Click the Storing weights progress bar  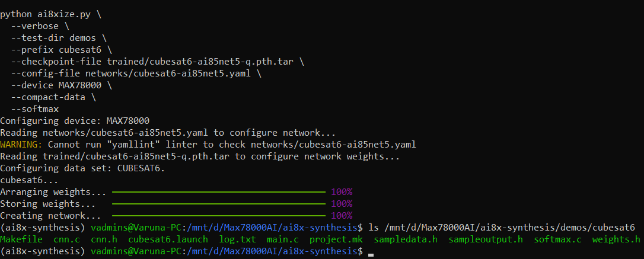point(218,204)
